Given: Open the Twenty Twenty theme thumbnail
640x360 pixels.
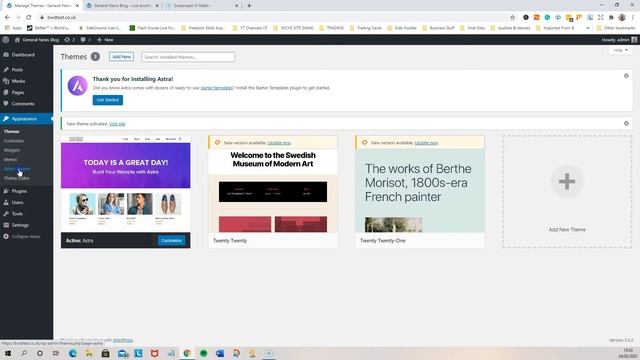Looking at the screenshot, I should pyautogui.click(x=273, y=191).
